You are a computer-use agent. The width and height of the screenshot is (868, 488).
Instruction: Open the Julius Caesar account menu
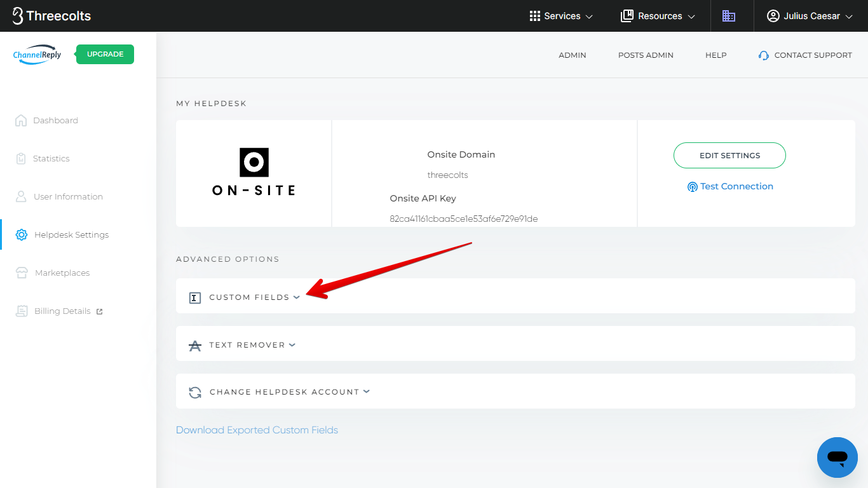pos(810,16)
